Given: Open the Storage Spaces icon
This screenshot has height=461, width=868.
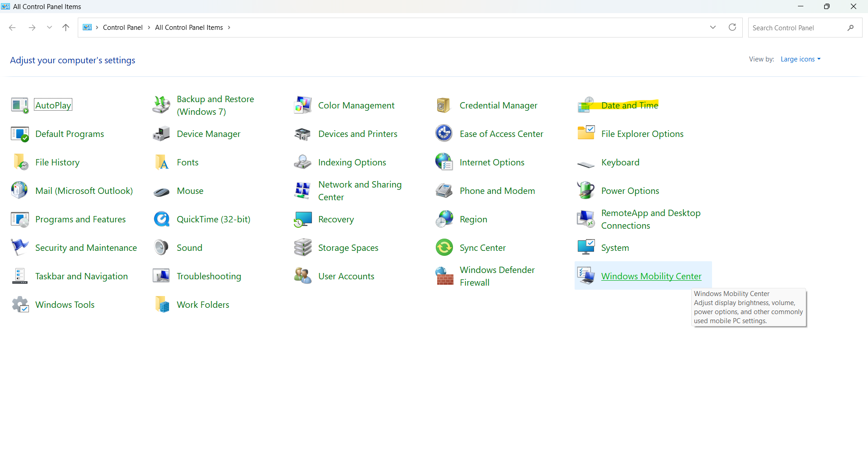Looking at the screenshot, I should click(303, 248).
